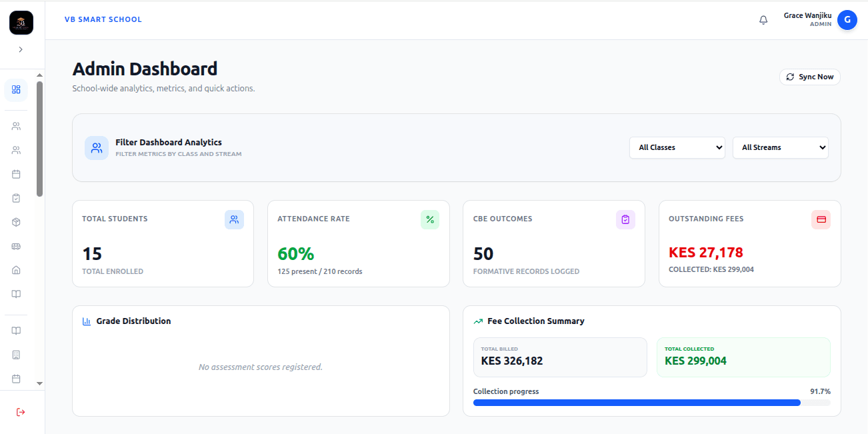Click the 'KES 27,178' outstanding fees value

(706, 253)
